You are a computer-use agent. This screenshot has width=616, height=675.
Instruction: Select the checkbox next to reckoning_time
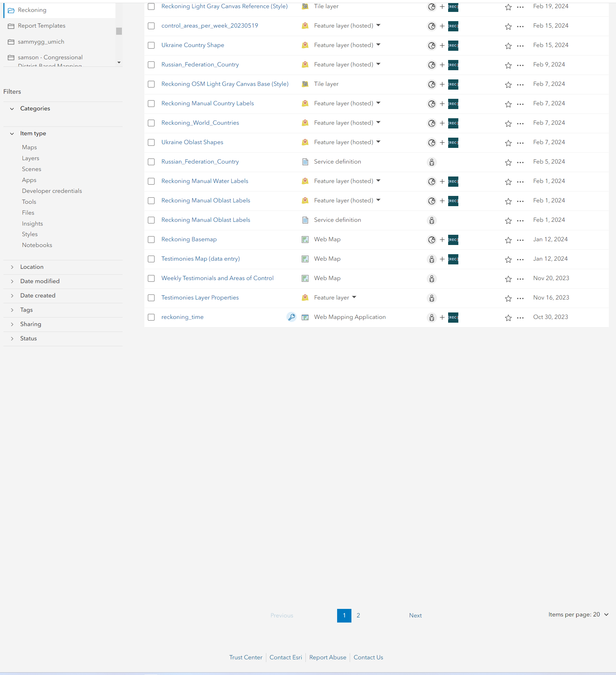pyautogui.click(x=151, y=317)
